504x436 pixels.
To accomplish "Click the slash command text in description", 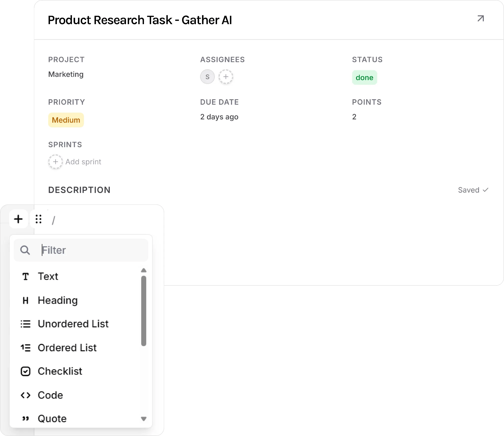I will pyautogui.click(x=53, y=220).
